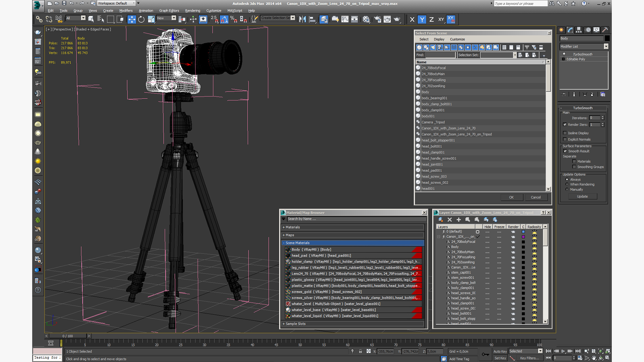Select the When Rendering update option
The width and height of the screenshot is (644, 362).
[x=567, y=184]
